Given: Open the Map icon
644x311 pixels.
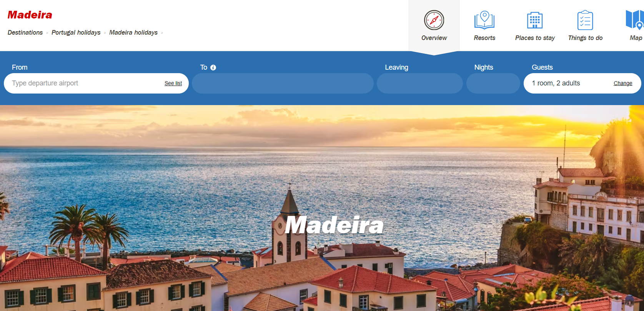Looking at the screenshot, I should coord(635,20).
